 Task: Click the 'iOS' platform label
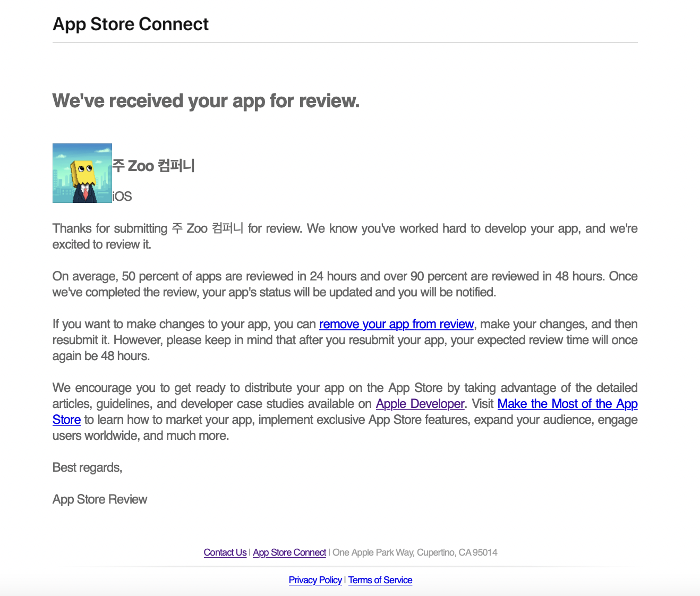122,197
